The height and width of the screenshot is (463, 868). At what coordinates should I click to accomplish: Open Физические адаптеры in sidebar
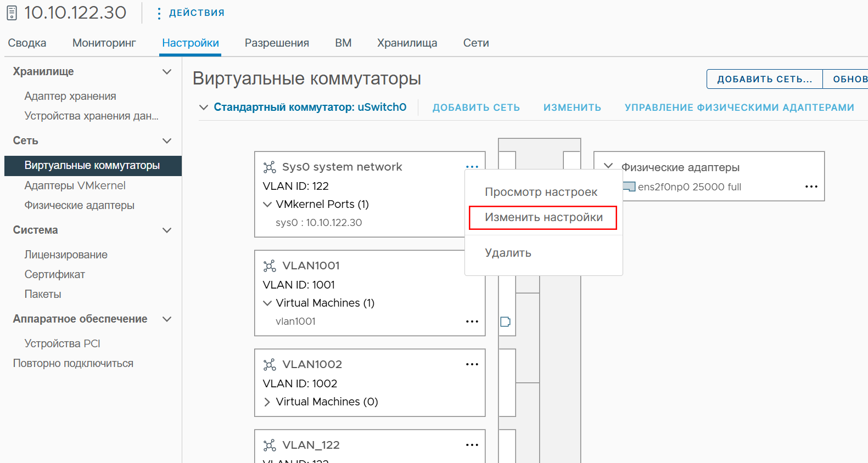pos(80,206)
